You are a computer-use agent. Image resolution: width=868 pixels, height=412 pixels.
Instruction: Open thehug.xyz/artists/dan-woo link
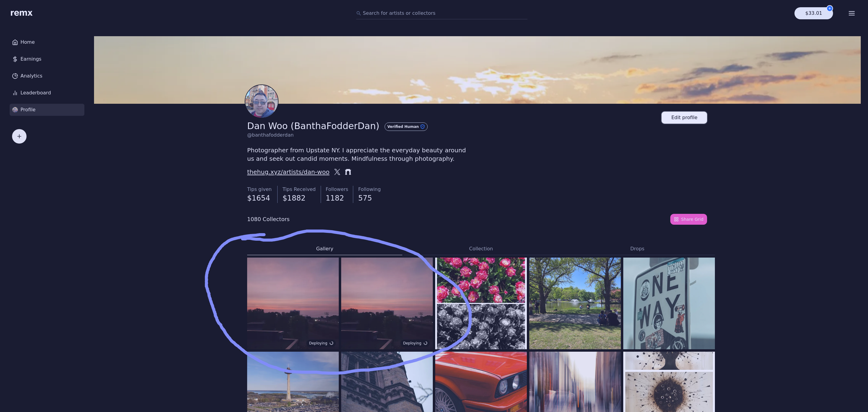click(x=288, y=172)
